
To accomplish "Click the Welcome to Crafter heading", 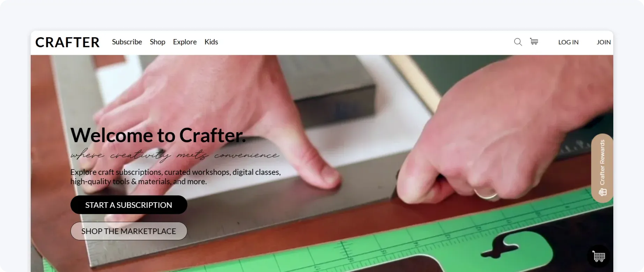I will click(x=158, y=135).
